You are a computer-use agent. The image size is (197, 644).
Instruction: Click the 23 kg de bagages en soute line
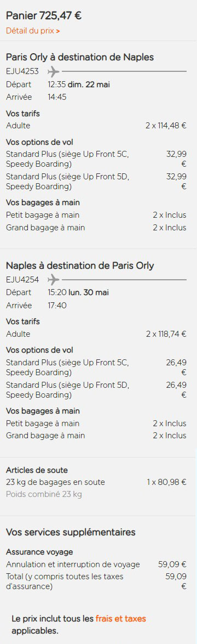(96, 482)
